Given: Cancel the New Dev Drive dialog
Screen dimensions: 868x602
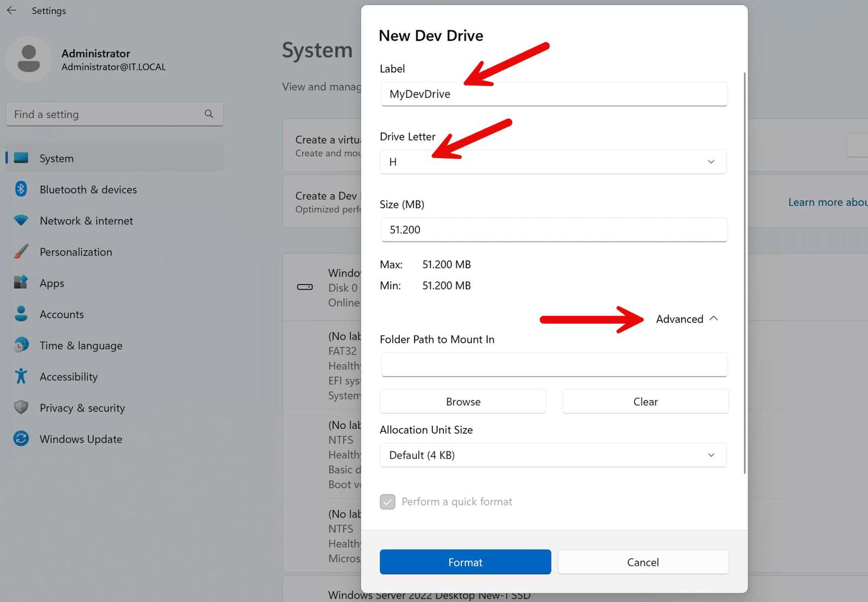Looking at the screenshot, I should (643, 562).
